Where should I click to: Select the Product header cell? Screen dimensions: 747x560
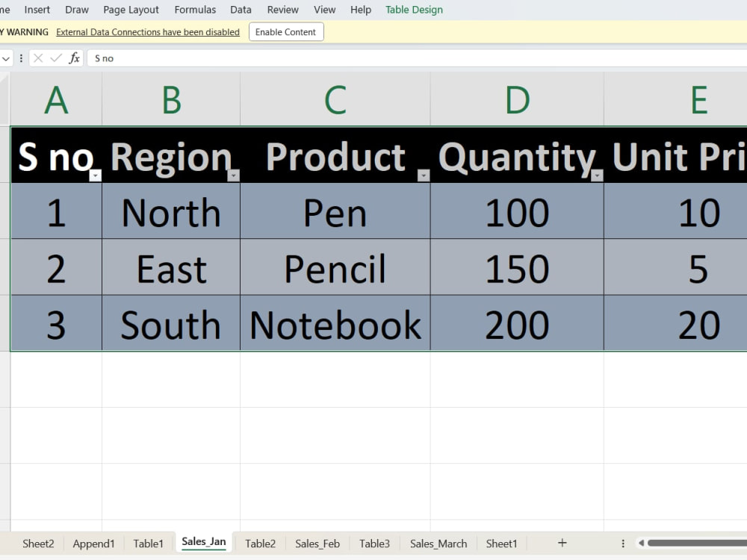335,155
